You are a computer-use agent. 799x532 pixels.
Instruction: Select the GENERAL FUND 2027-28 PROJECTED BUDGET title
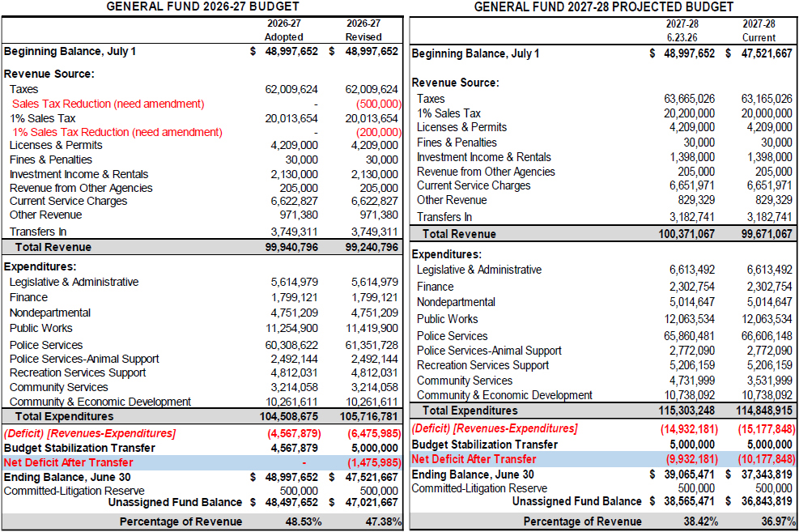click(x=604, y=7)
